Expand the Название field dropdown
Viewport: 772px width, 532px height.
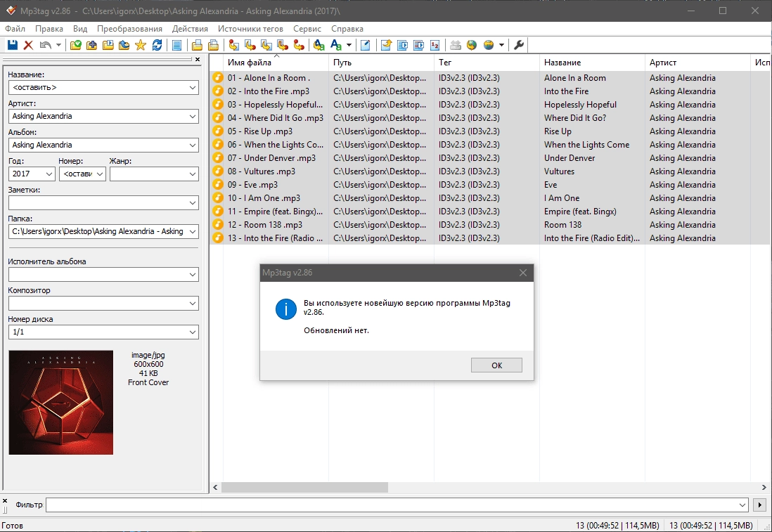(x=193, y=88)
